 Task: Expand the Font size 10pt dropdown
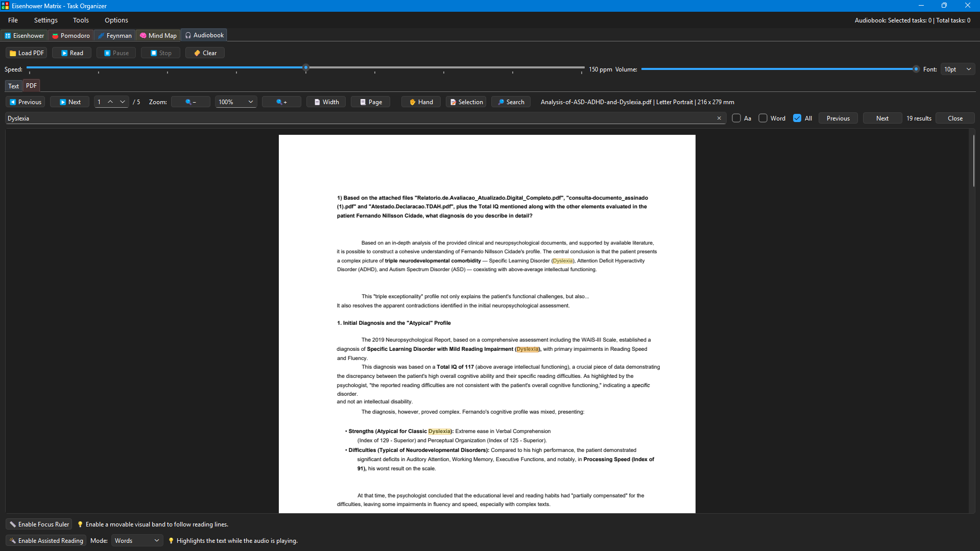coord(958,69)
